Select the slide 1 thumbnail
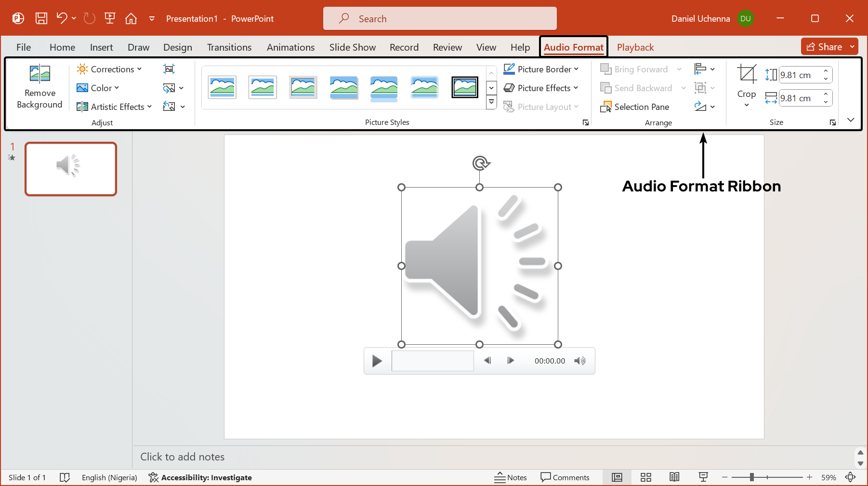 coord(71,169)
